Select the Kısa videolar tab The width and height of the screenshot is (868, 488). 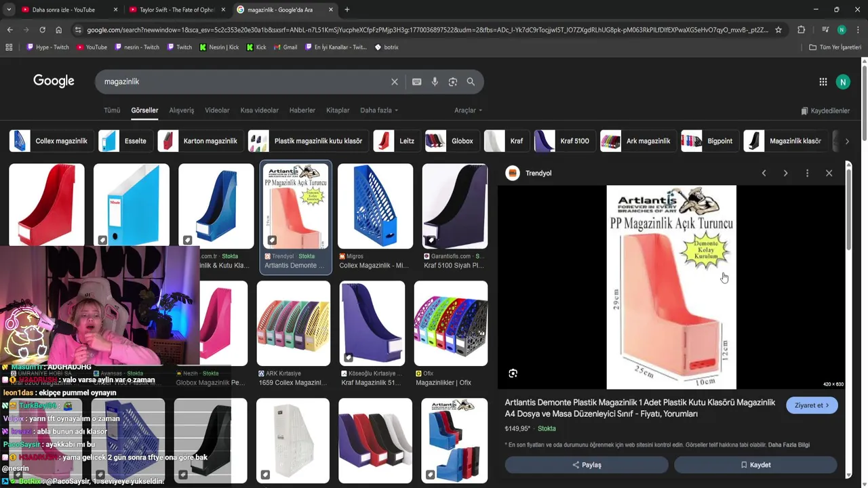point(259,110)
